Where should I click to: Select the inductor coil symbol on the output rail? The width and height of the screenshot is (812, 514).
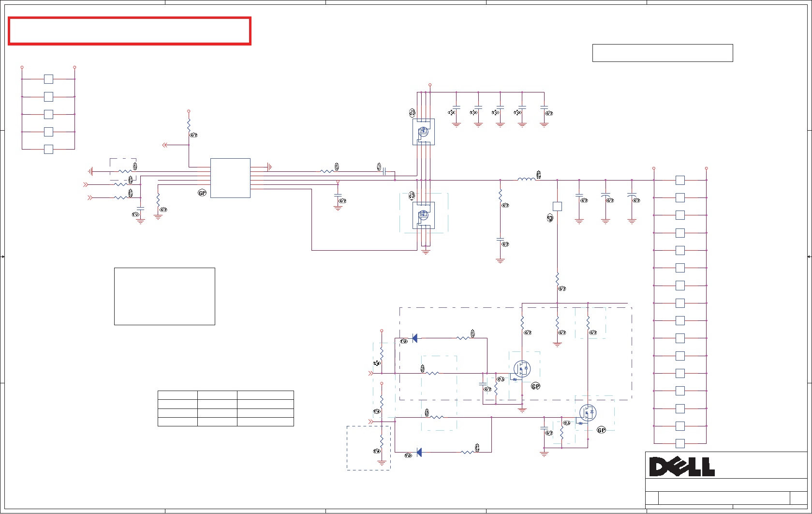point(526,179)
